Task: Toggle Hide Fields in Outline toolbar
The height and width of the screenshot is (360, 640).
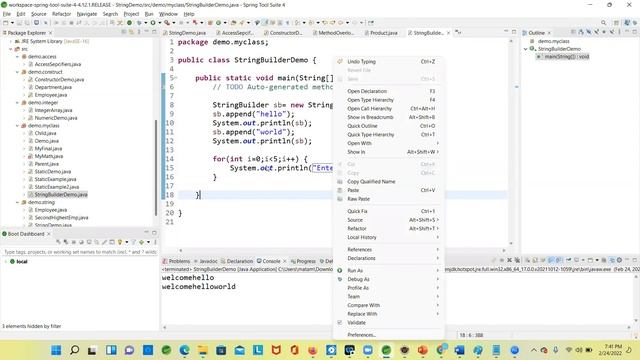Action: [x=589, y=32]
